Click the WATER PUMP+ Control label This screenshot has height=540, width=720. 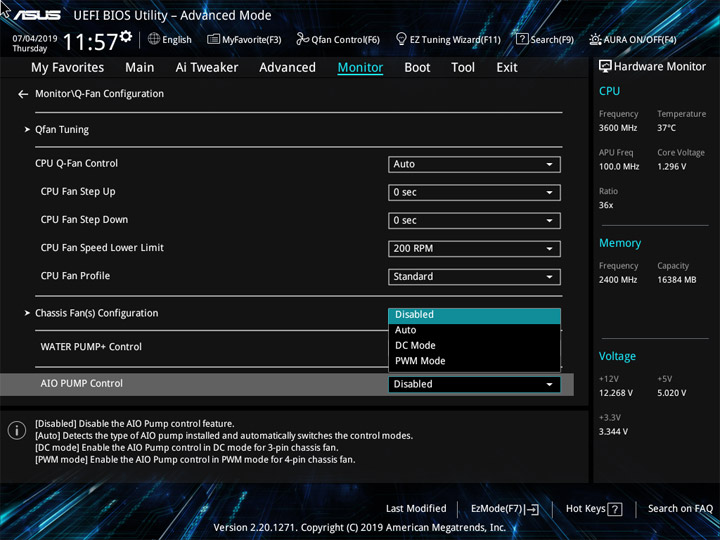pyautogui.click(x=91, y=347)
